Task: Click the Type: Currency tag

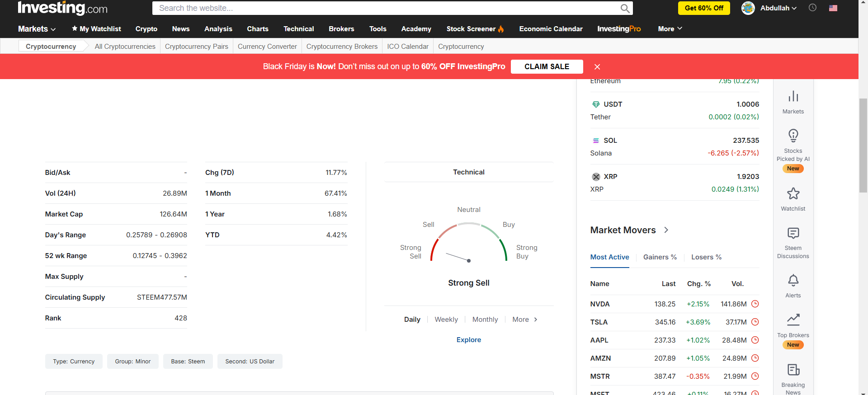Action: [x=74, y=362]
